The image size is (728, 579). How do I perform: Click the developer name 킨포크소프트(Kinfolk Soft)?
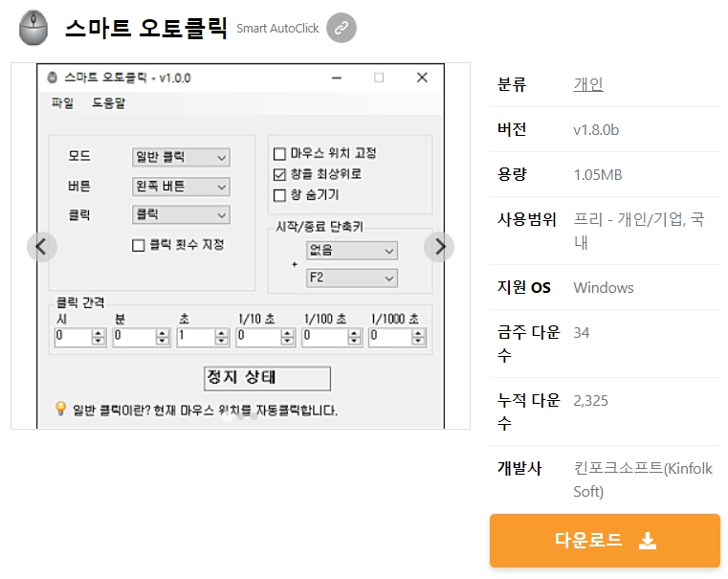643,479
